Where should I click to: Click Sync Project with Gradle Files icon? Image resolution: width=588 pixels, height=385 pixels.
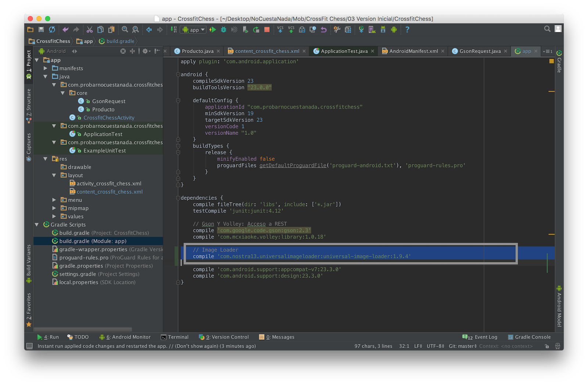(x=361, y=30)
